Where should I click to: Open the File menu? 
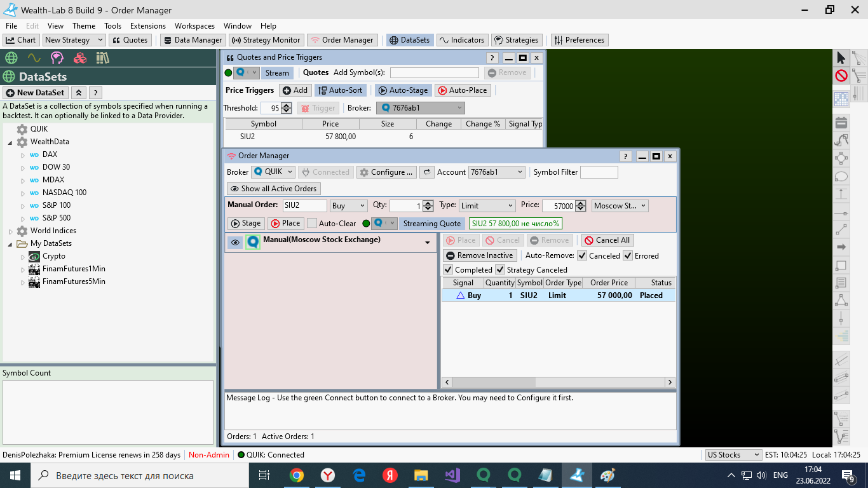[x=11, y=26]
